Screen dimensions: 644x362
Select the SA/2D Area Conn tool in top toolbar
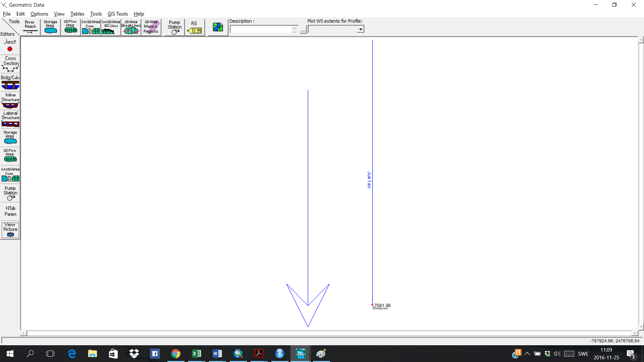(x=91, y=27)
